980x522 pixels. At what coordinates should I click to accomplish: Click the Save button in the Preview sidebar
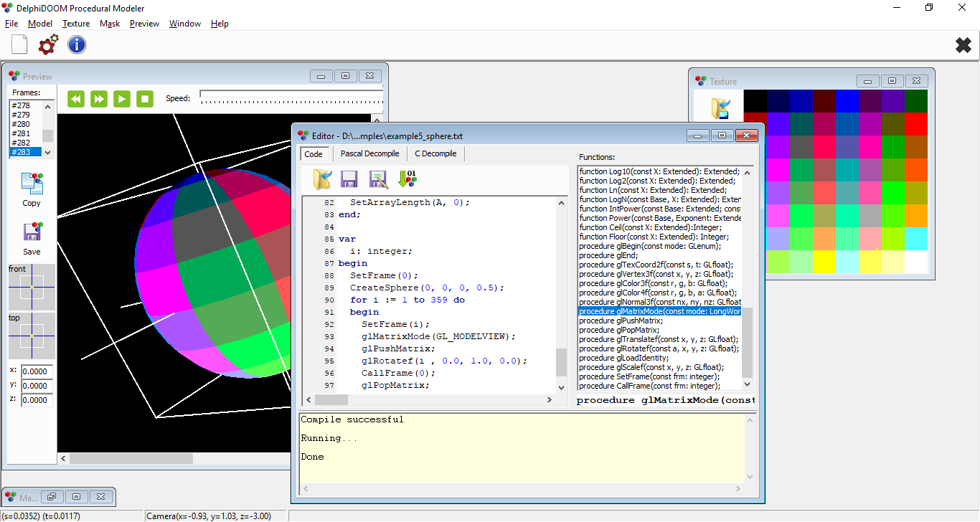click(x=31, y=237)
